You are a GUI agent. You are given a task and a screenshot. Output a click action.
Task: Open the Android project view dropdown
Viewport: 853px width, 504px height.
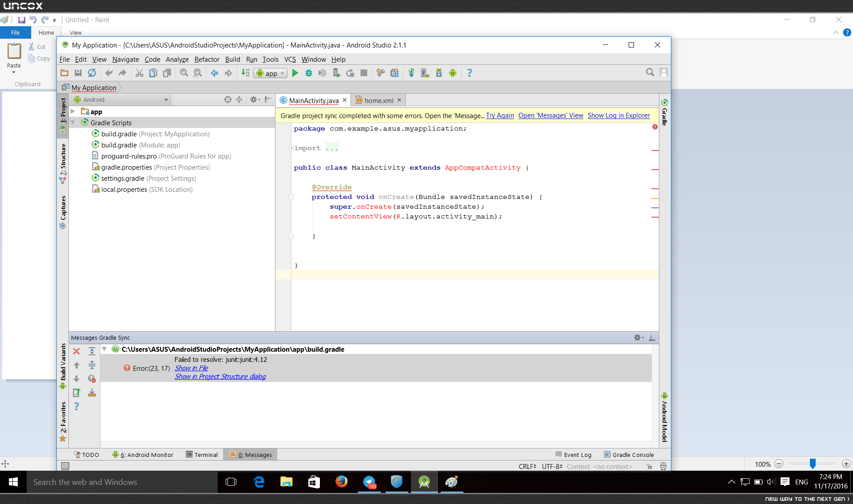pyautogui.click(x=121, y=99)
